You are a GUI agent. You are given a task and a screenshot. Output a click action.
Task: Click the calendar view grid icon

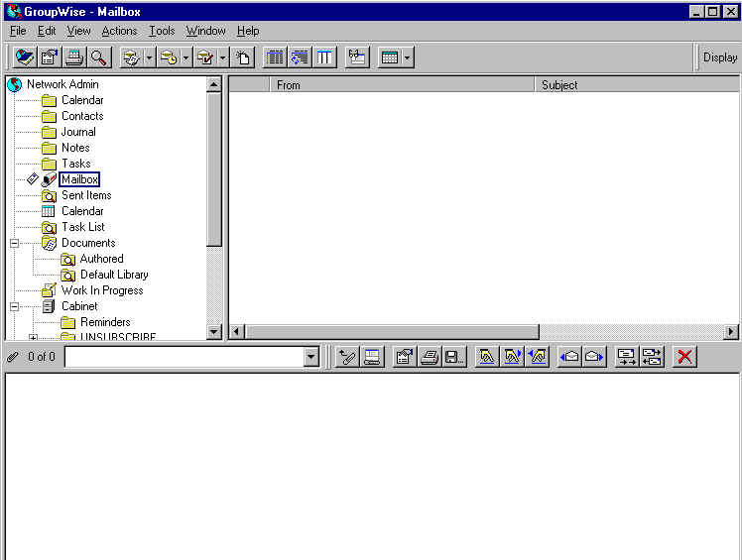[x=390, y=57]
